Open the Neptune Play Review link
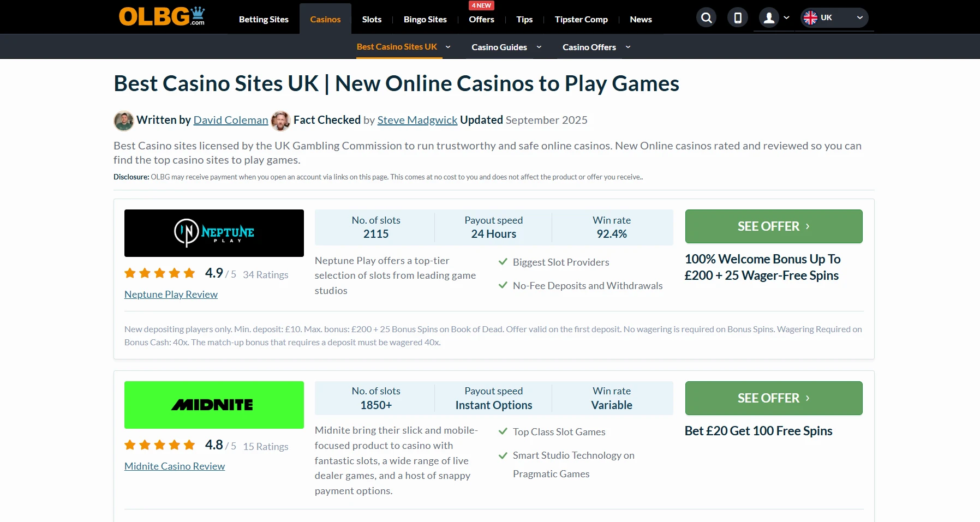The width and height of the screenshot is (980, 522). coord(171,295)
